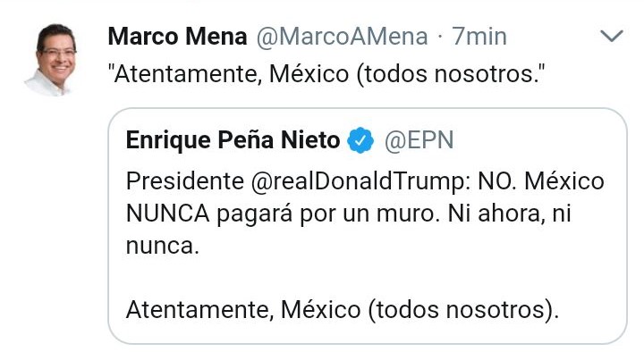Open the @MarcoAMena handle link
This screenshot has width=644, height=352.
click(342, 37)
